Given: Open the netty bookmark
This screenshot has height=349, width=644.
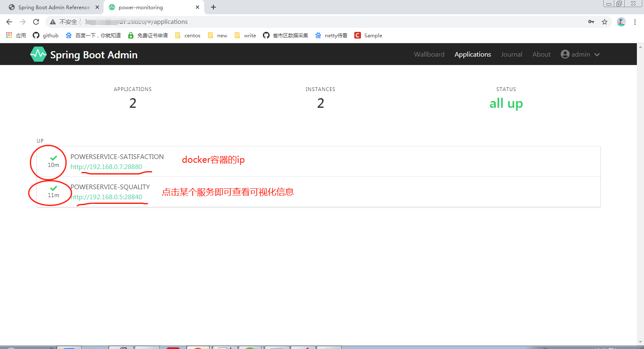Looking at the screenshot, I should click(x=331, y=35).
